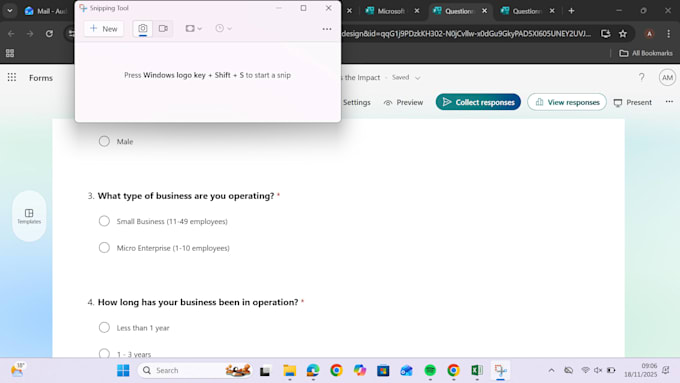This screenshot has height=383, width=680.
Task: Go back in Chrome
Action: coord(11,34)
